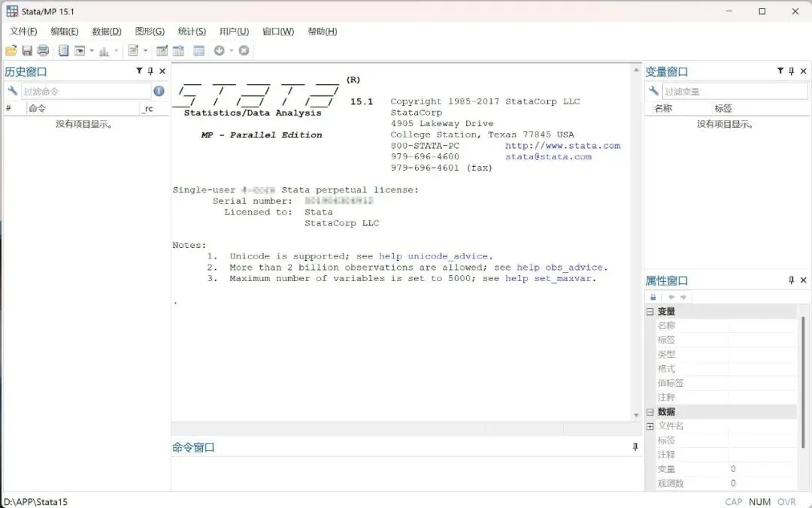Click results window scroll up arrow

point(637,70)
